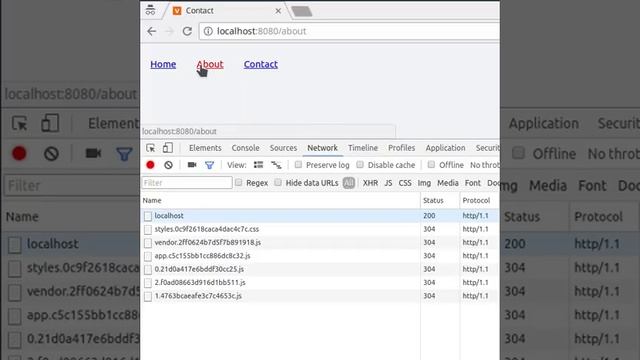This screenshot has height=360, width=640.
Task: Open the Contact link on the page
Action: click(x=260, y=64)
